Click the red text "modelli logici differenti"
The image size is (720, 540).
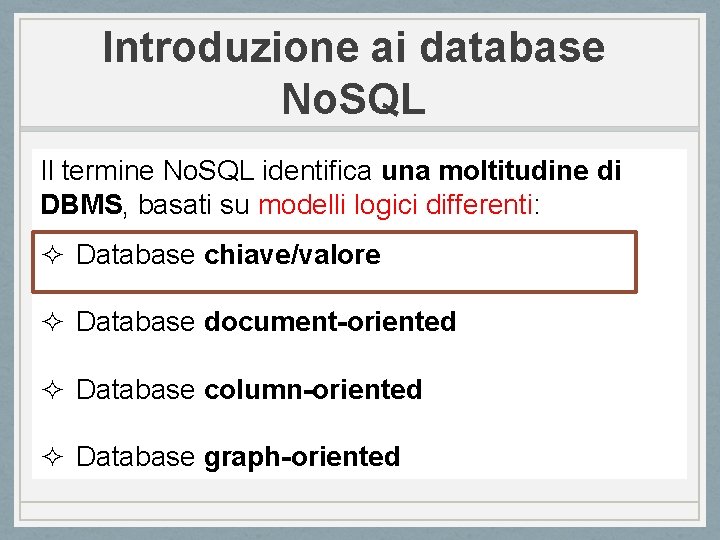[395, 204]
